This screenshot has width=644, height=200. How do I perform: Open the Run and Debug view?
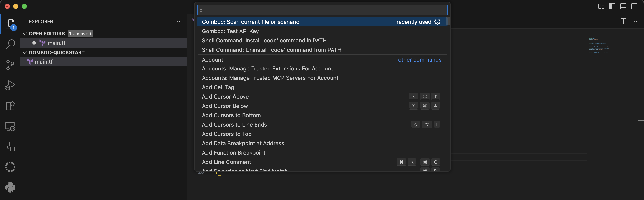coord(10,85)
